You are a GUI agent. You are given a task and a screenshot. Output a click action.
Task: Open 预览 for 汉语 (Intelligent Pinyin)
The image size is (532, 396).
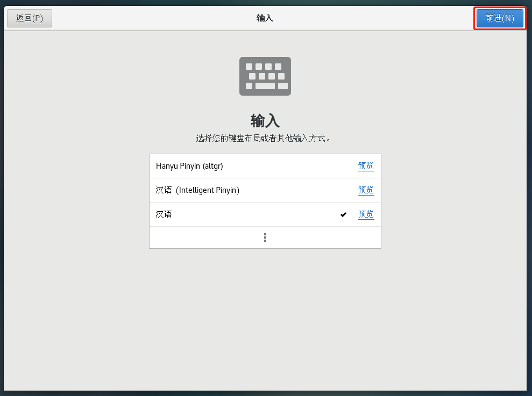(x=366, y=190)
